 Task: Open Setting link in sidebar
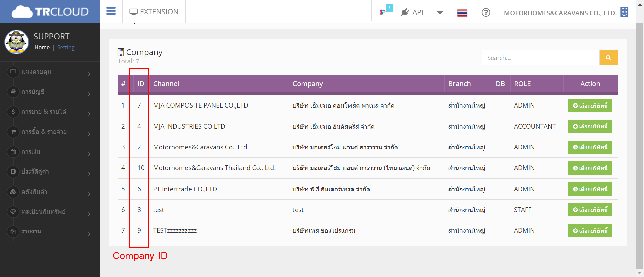[66, 47]
